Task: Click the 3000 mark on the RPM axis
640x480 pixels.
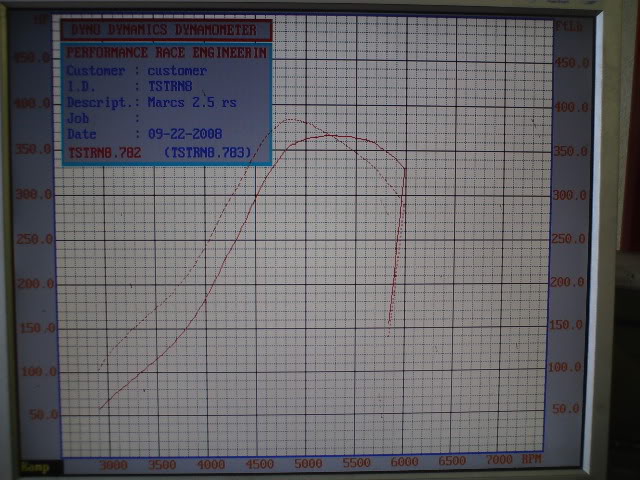Action: point(114,465)
